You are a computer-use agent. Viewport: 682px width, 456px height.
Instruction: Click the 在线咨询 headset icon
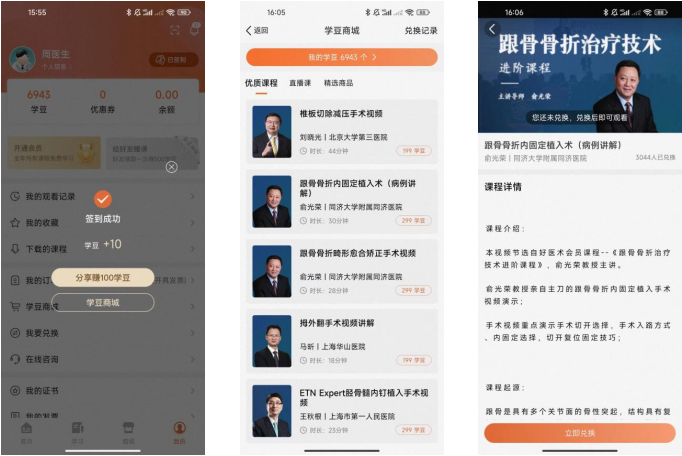point(15,359)
